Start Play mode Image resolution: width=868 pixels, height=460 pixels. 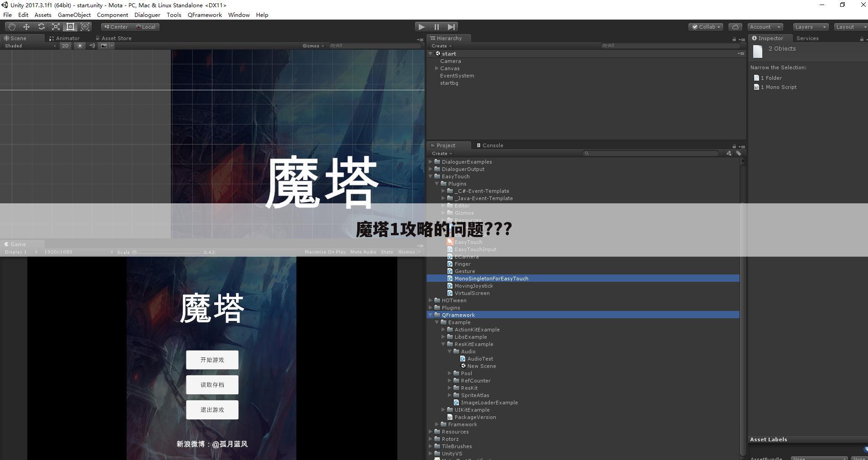422,27
